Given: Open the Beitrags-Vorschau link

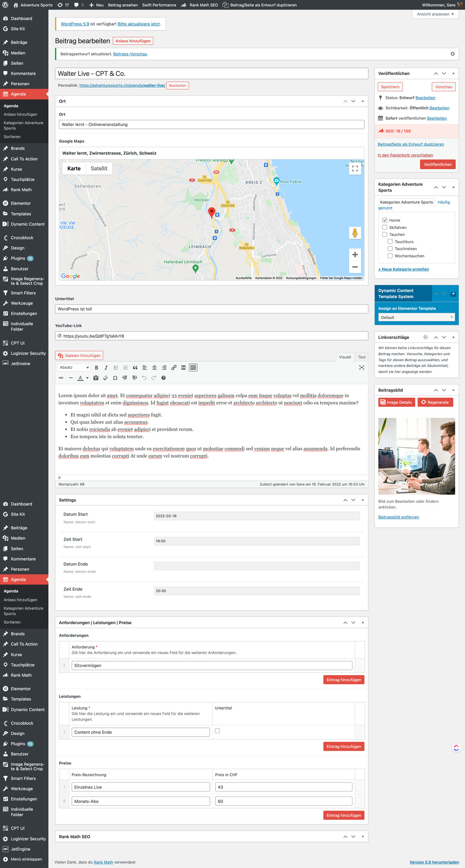Looking at the screenshot, I should (130, 54).
